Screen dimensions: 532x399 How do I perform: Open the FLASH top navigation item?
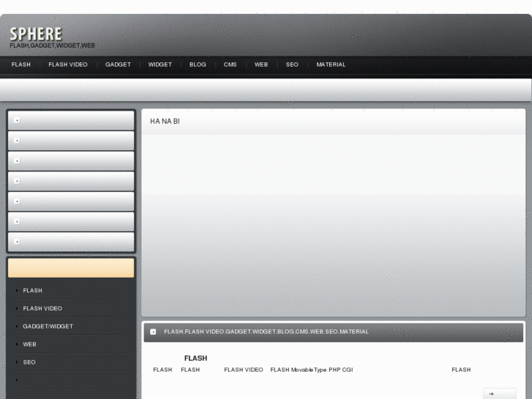tap(21, 64)
